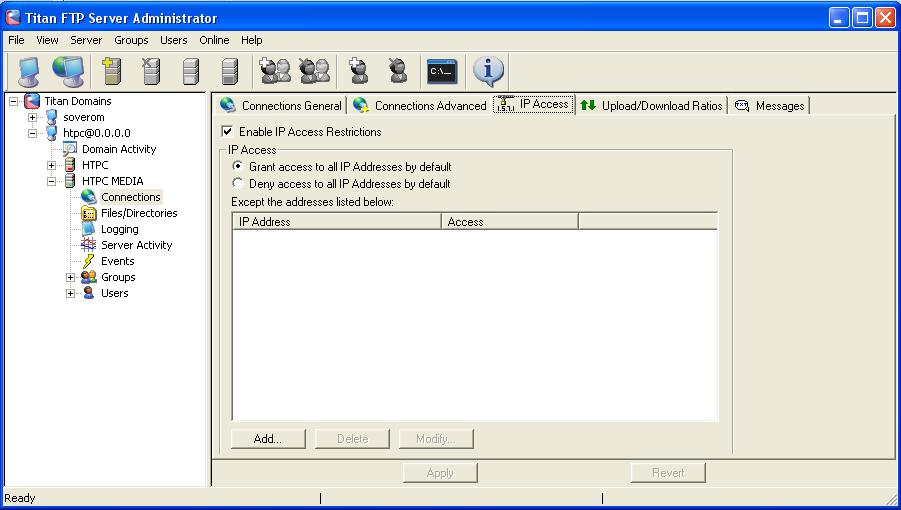
Task: Sort by Access column header
Action: 510,222
